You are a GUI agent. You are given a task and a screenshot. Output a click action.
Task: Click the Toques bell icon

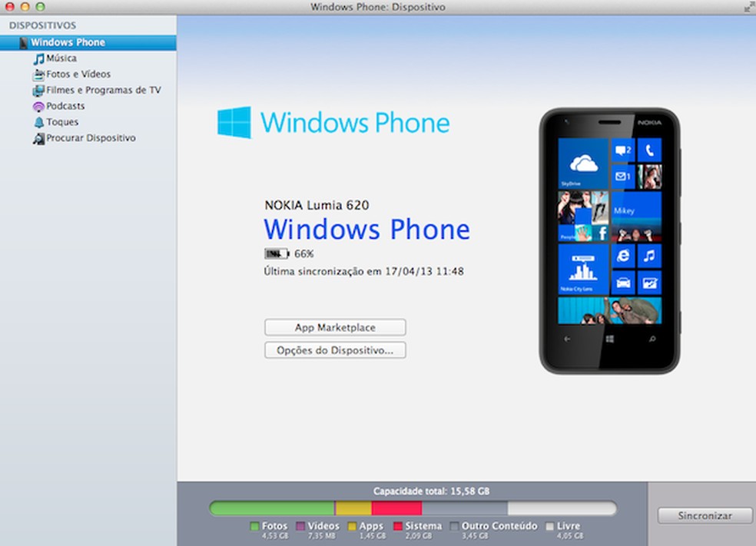(38, 122)
